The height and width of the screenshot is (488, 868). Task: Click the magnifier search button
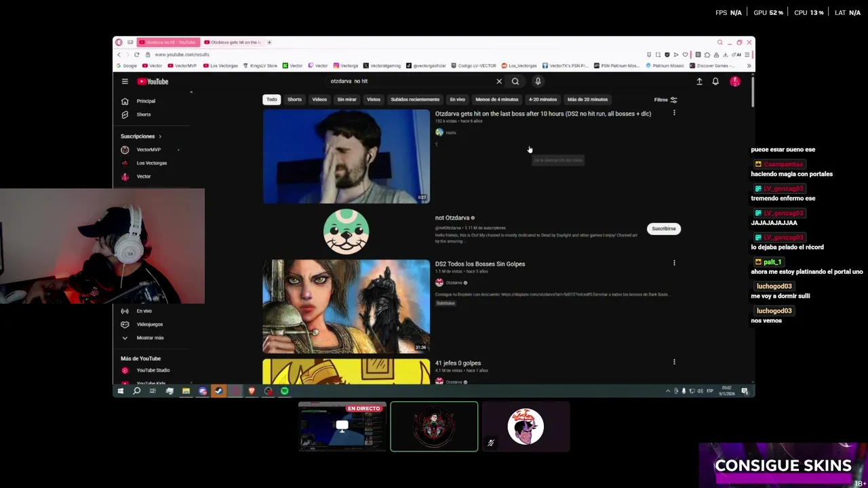pos(515,81)
